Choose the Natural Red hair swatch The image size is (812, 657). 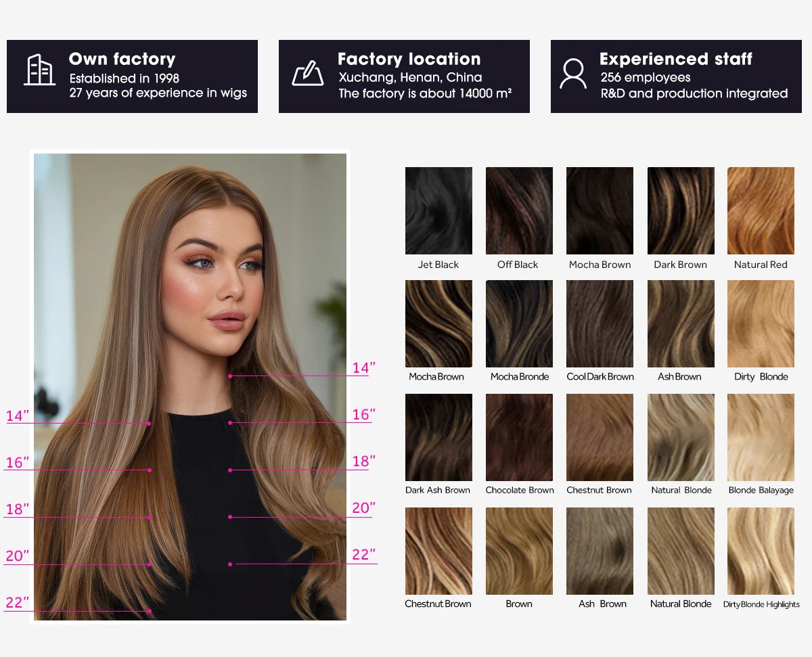(761, 211)
